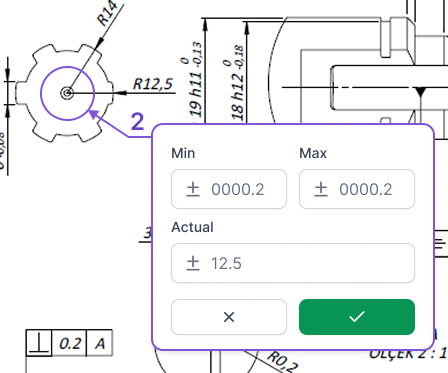Toggle the plus-minus sign in Min field
The width and height of the screenshot is (448, 373).
coord(193,189)
